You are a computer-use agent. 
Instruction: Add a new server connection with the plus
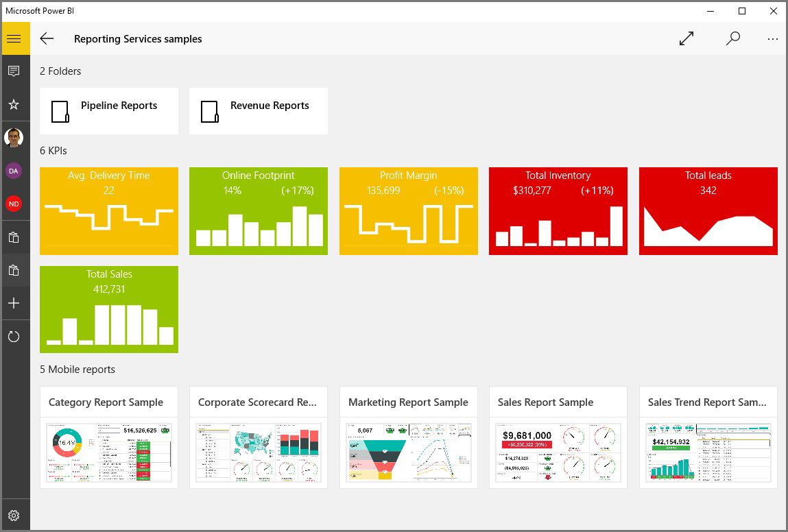coord(14,303)
